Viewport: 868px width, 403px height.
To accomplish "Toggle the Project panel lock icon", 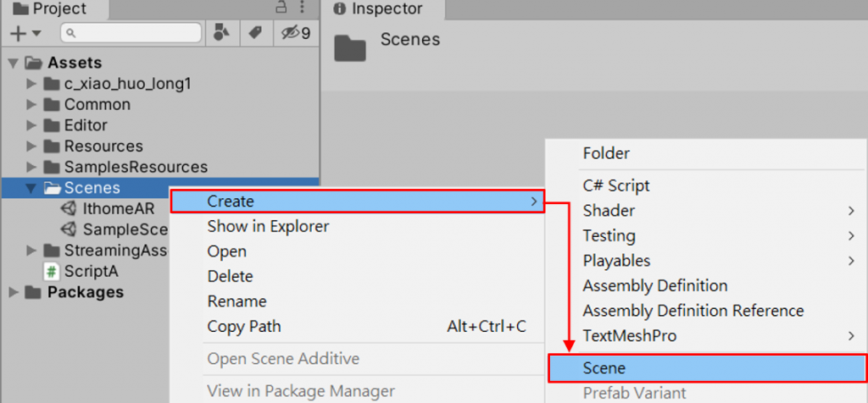I will click(281, 8).
